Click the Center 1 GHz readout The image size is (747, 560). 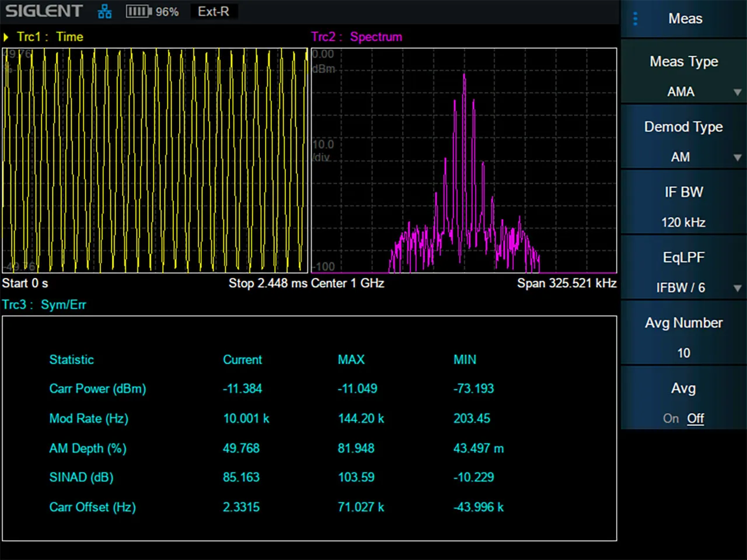click(348, 283)
